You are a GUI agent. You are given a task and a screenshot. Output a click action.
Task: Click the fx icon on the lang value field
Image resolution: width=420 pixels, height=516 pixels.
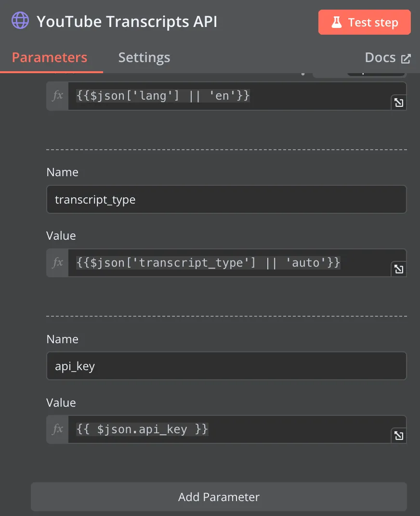point(57,95)
